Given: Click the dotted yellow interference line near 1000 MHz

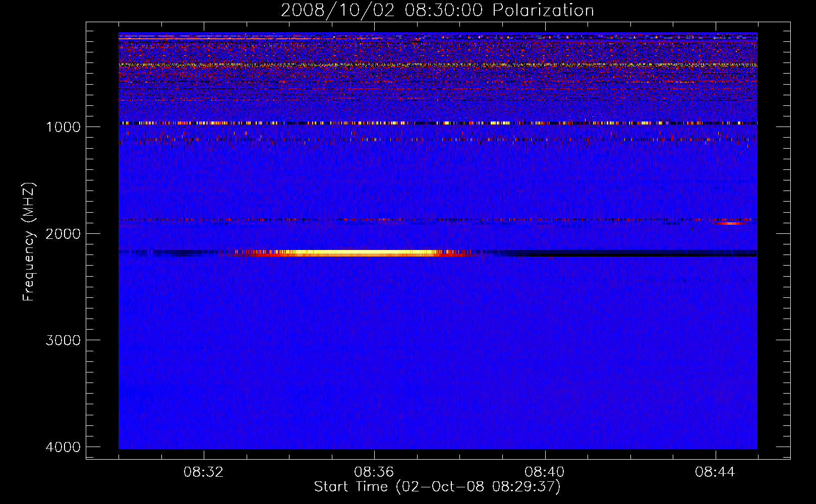Looking at the screenshot, I should click(438, 123).
